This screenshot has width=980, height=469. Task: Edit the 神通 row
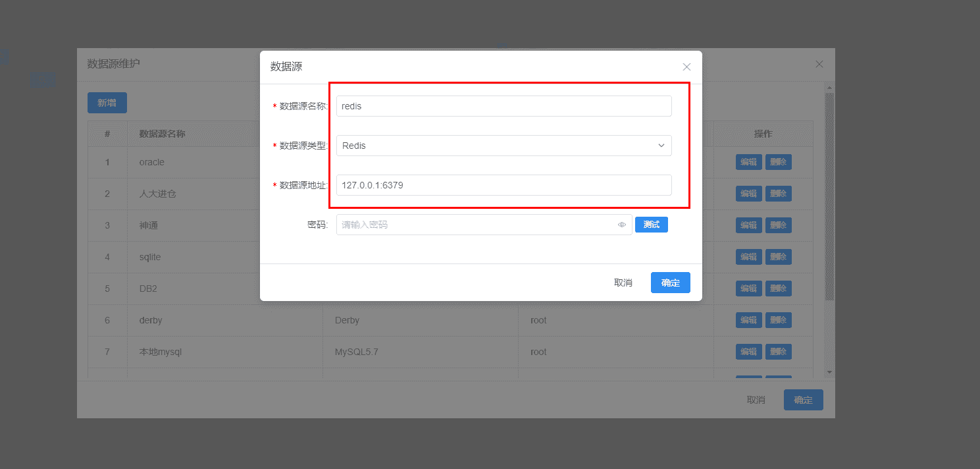[x=749, y=225]
